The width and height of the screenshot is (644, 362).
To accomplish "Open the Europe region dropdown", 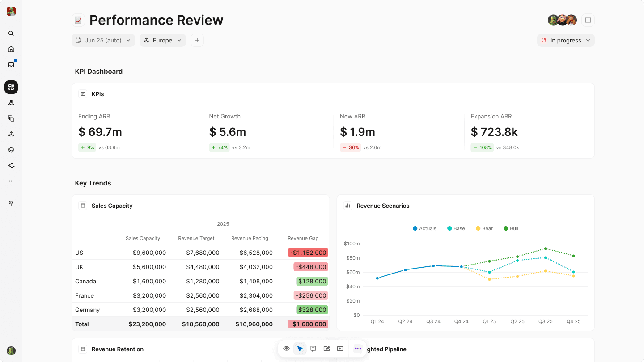I will (x=163, y=40).
